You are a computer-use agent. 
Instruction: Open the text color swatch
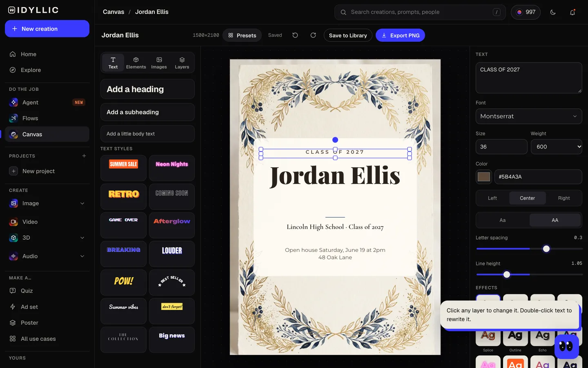tap(484, 177)
